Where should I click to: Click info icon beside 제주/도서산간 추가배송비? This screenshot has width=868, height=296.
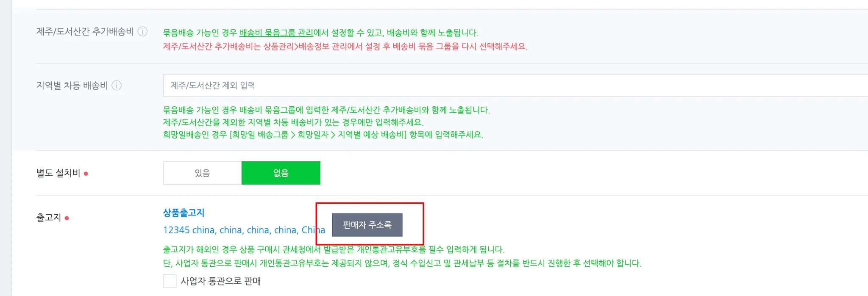143,32
